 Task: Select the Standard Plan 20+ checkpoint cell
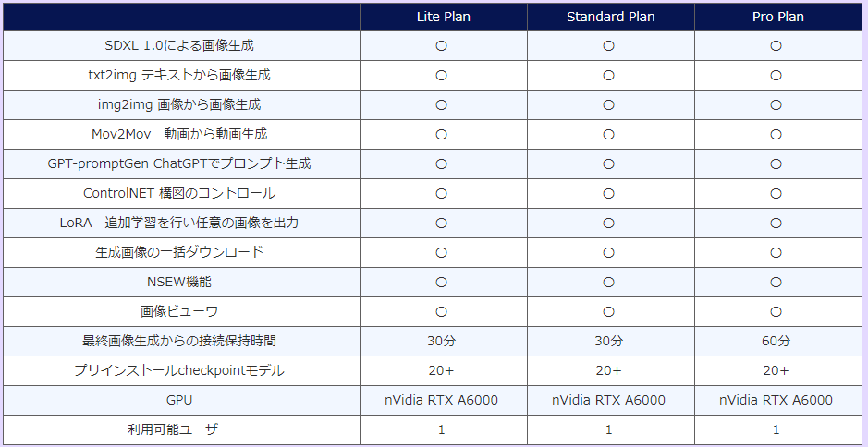click(x=608, y=370)
